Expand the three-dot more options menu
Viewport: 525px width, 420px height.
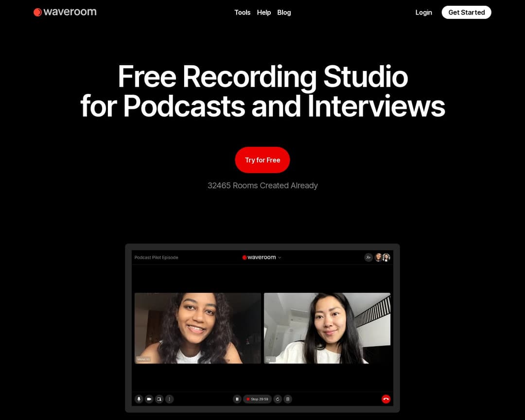(x=169, y=399)
